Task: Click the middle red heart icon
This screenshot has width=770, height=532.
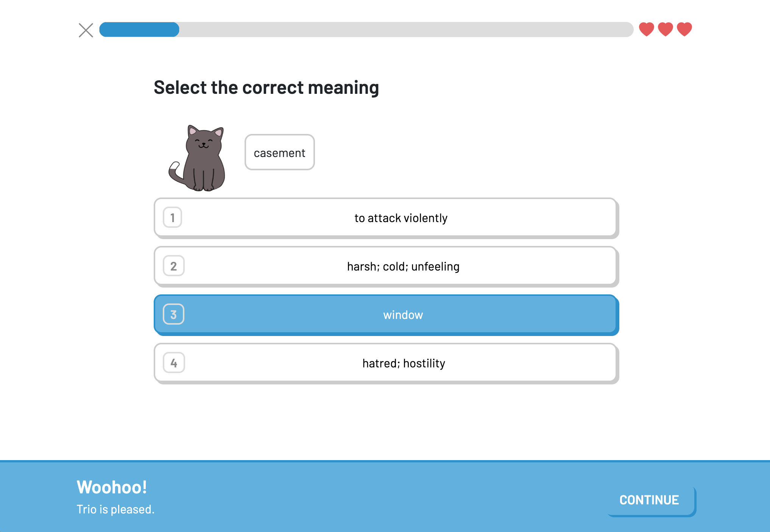Action: 666,30
